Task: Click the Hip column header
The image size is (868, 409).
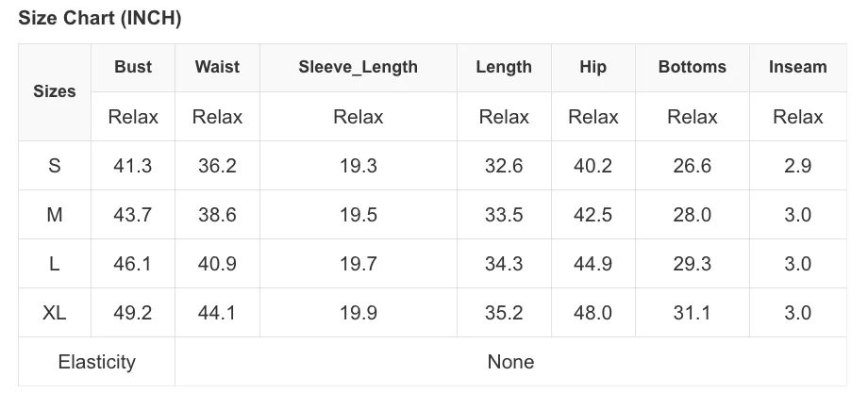Action: coord(593,68)
